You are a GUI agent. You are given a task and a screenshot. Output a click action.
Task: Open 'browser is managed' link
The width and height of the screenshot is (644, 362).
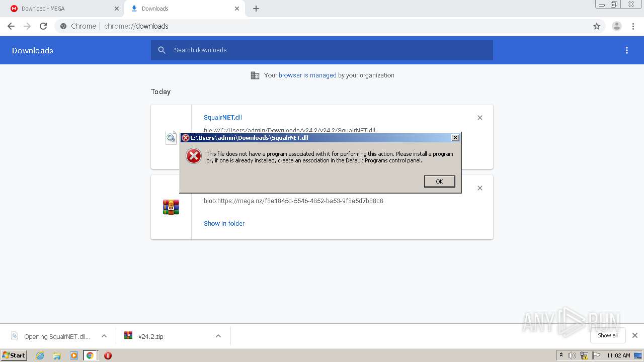coord(307,75)
